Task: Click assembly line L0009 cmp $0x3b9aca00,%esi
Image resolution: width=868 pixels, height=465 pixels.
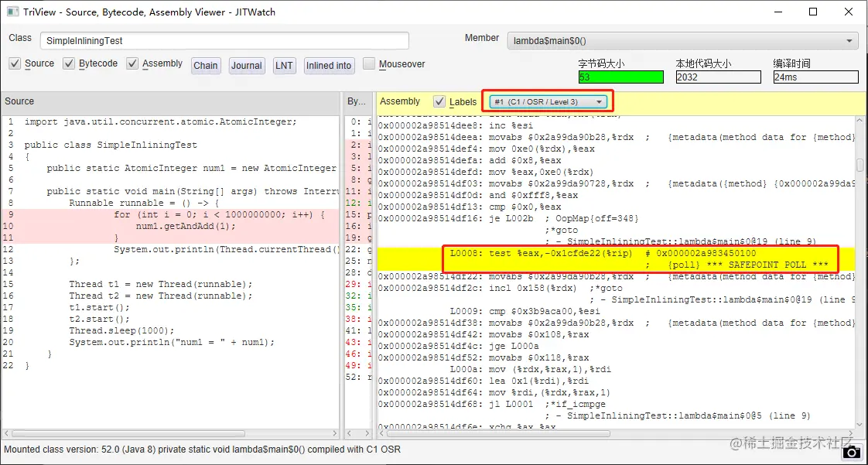Action: pyautogui.click(x=616, y=311)
